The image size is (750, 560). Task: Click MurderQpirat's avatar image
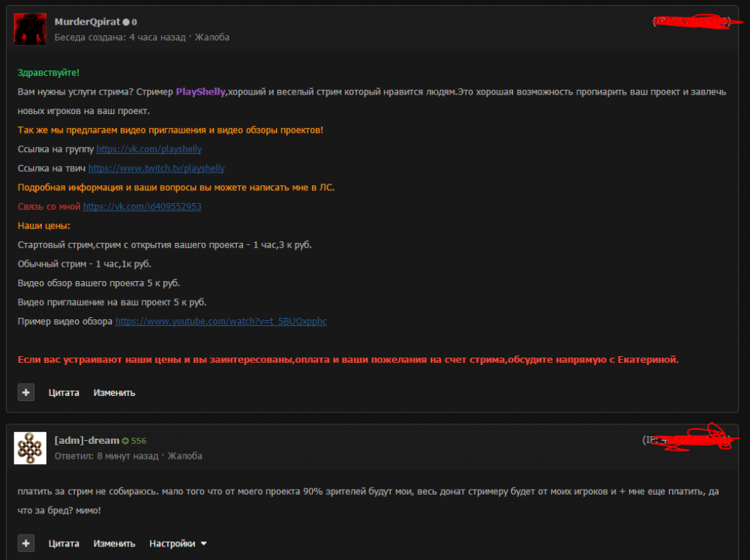tap(30, 29)
